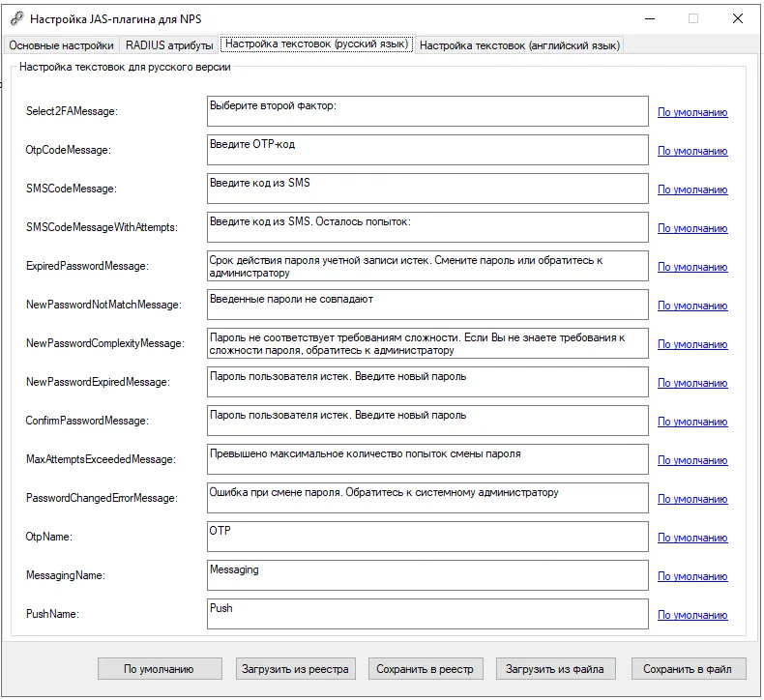This screenshot has height=700, width=764.
Task: Click Загрузить из файла button
Action: (x=555, y=669)
